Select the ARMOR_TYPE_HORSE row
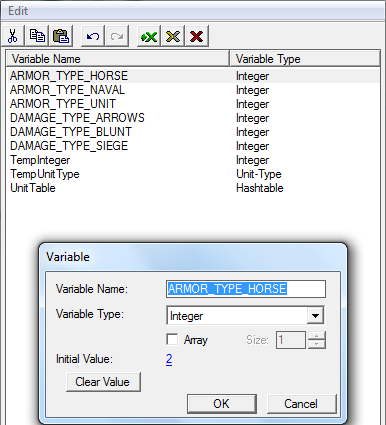The height and width of the screenshot is (425, 386). tap(193, 76)
